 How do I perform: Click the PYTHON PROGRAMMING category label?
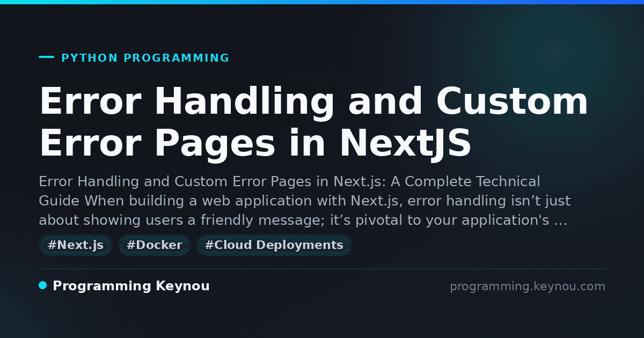[x=145, y=58]
